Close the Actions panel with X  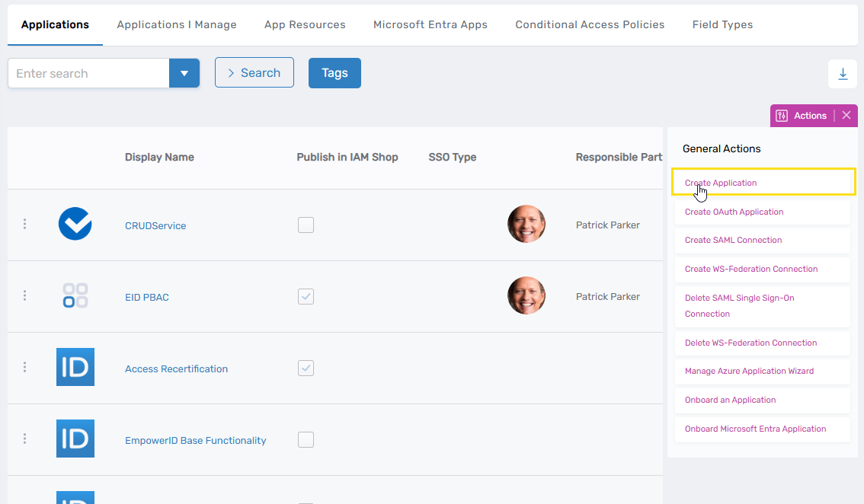click(846, 116)
